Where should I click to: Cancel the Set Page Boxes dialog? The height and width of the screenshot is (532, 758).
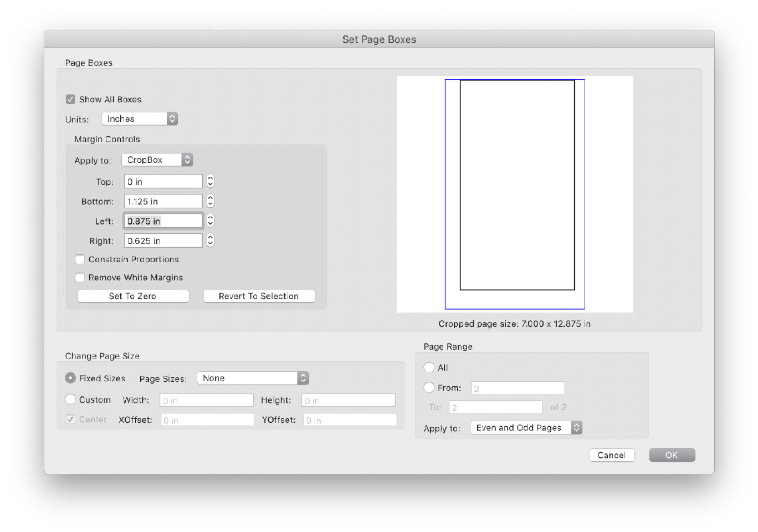coord(611,455)
